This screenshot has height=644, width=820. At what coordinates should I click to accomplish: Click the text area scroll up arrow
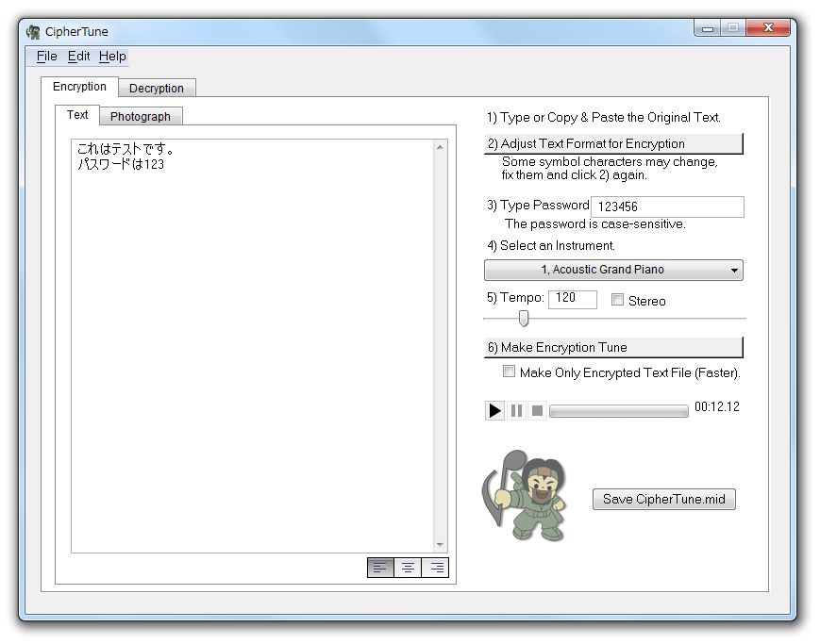(x=441, y=147)
